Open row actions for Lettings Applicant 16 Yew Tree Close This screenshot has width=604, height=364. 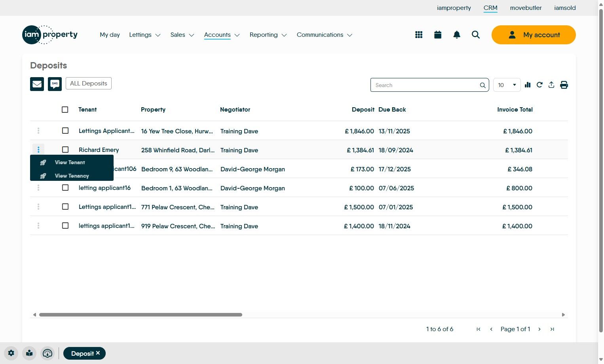pyautogui.click(x=38, y=131)
